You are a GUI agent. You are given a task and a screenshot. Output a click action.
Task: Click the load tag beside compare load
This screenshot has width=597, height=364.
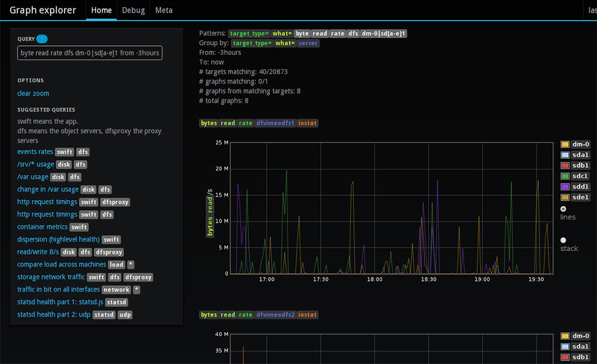coord(116,264)
